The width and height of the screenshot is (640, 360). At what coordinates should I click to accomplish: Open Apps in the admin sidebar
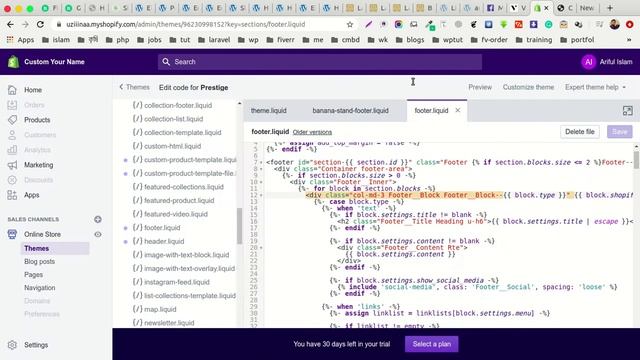(x=31, y=195)
